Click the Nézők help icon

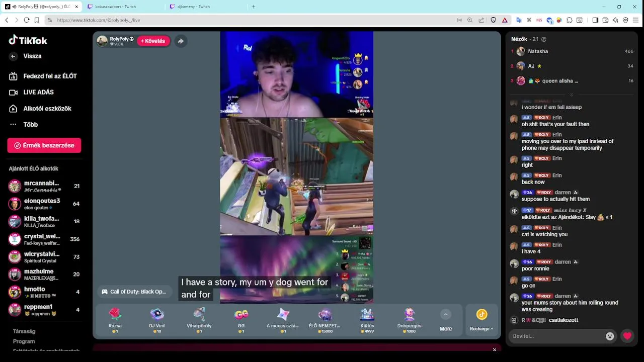point(543,39)
